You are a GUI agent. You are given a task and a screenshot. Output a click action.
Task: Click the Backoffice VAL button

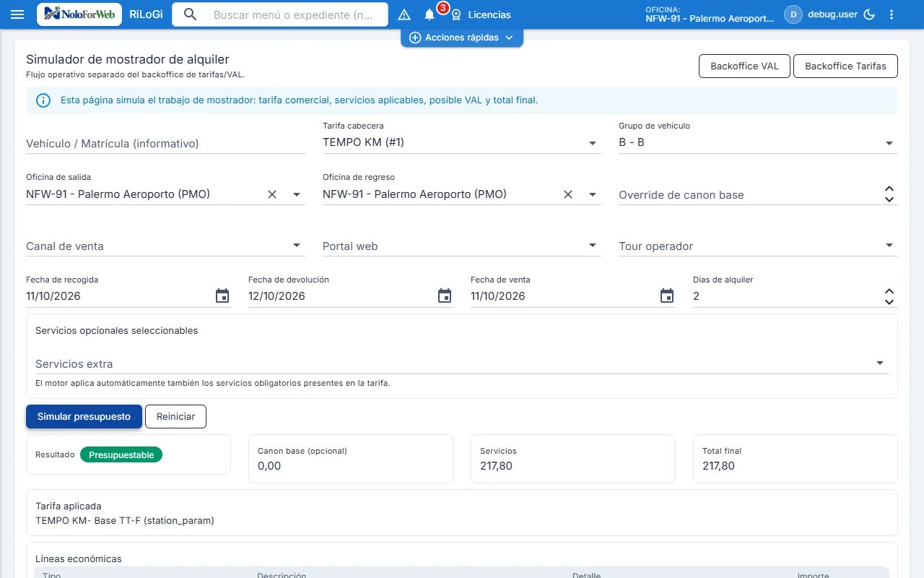pyautogui.click(x=744, y=66)
